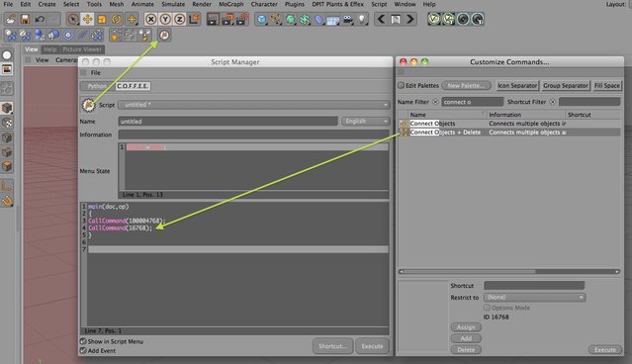Click the coordinate system icon

click(194, 19)
